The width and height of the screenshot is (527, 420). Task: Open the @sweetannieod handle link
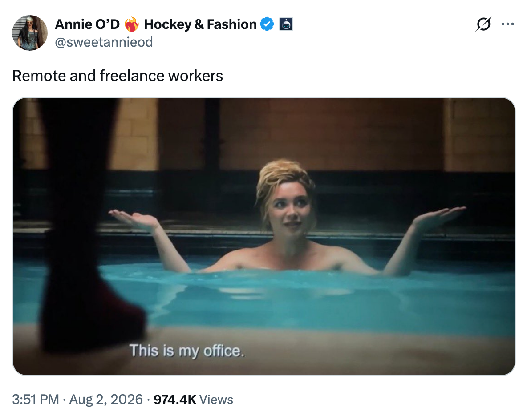104,42
